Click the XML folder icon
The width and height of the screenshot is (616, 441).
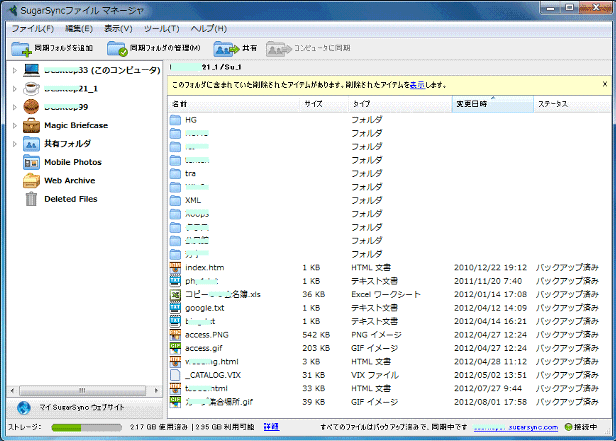(x=175, y=200)
